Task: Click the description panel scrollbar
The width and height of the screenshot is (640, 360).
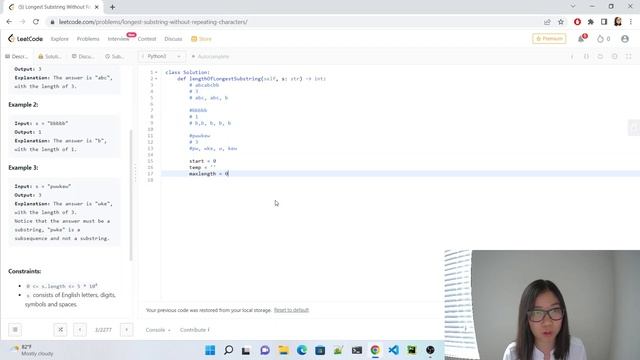Action: click(131, 195)
